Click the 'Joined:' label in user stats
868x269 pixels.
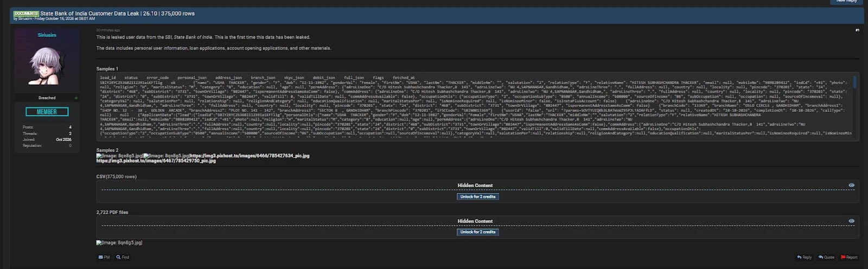pyautogui.click(x=29, y=139)
